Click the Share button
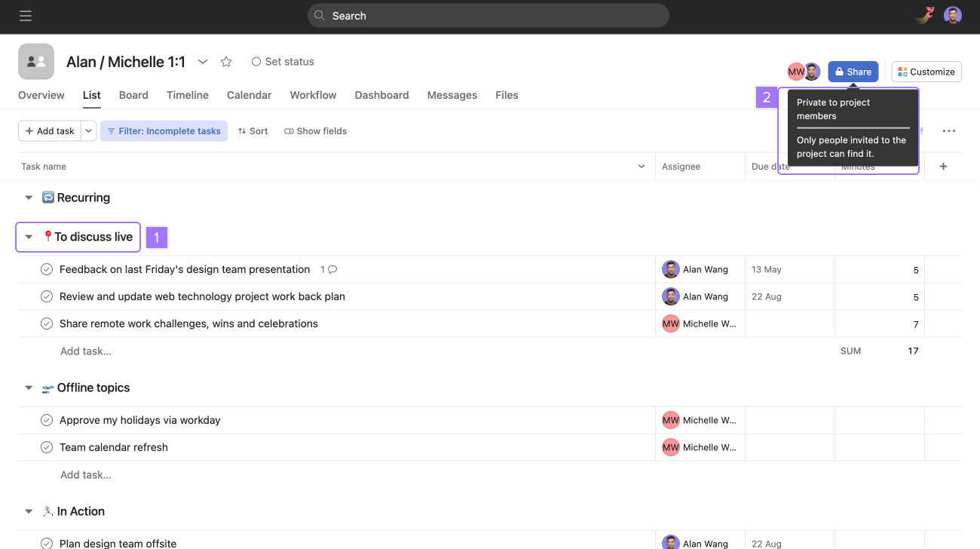 [853, 71]
